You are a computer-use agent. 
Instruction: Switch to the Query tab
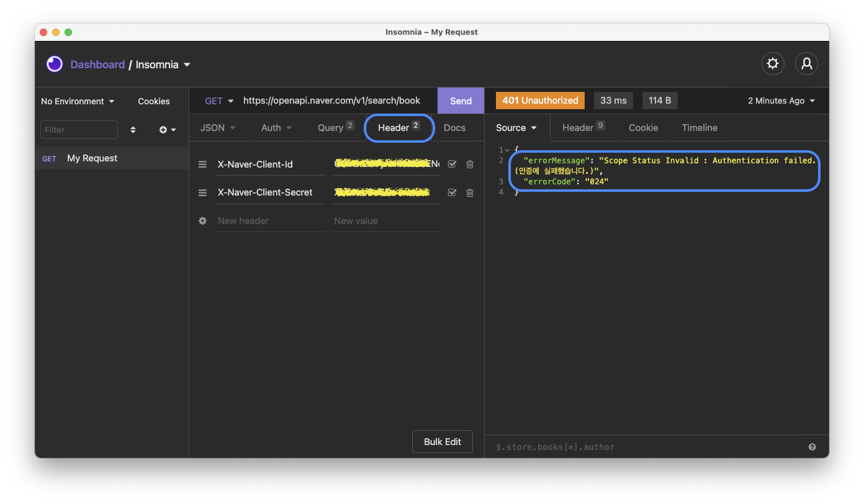[336, 128]
